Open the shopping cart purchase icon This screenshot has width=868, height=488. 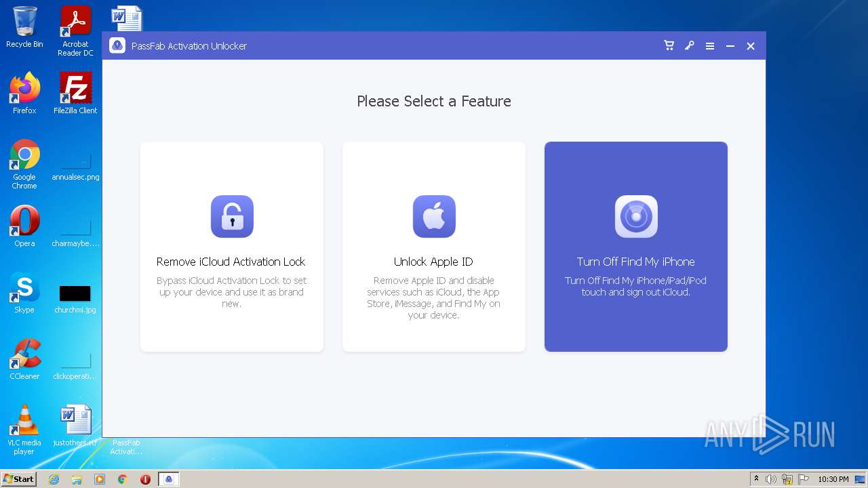tap(669, 45)
